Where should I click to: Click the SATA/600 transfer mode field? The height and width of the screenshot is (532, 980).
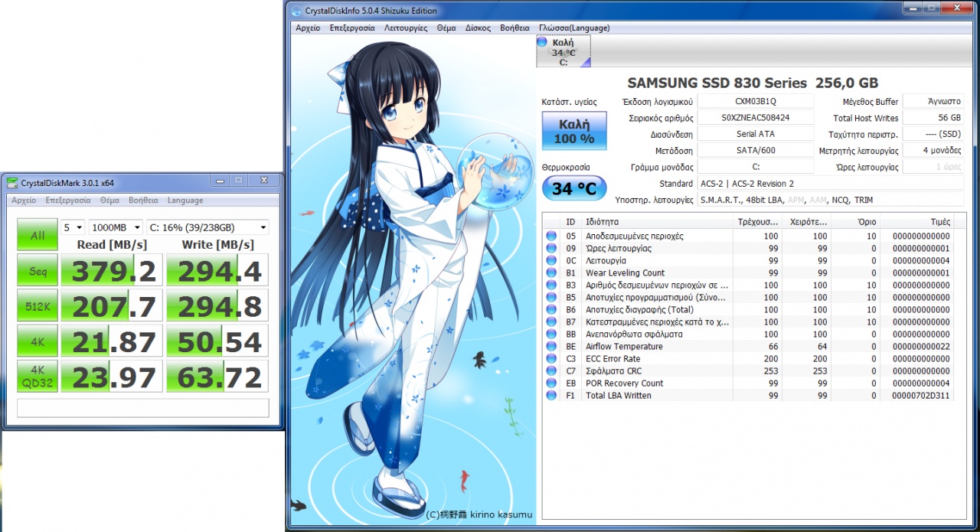click(x=756, y=150)
